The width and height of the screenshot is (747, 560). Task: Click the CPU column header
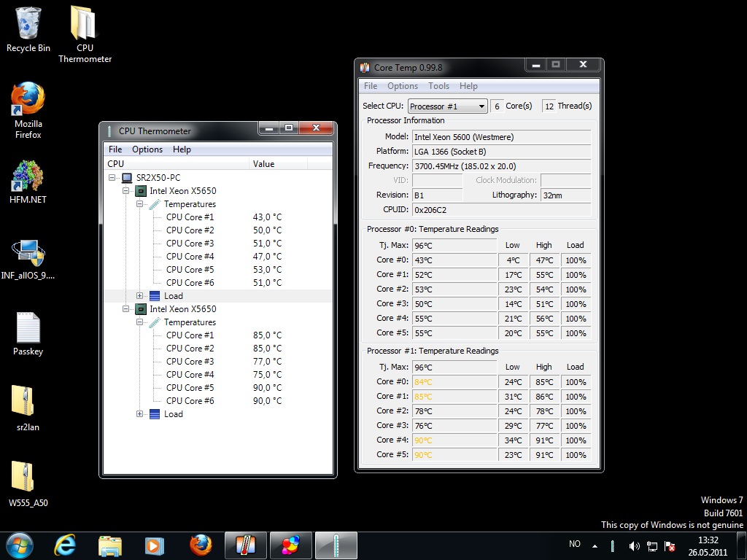(x=176, y=164)
